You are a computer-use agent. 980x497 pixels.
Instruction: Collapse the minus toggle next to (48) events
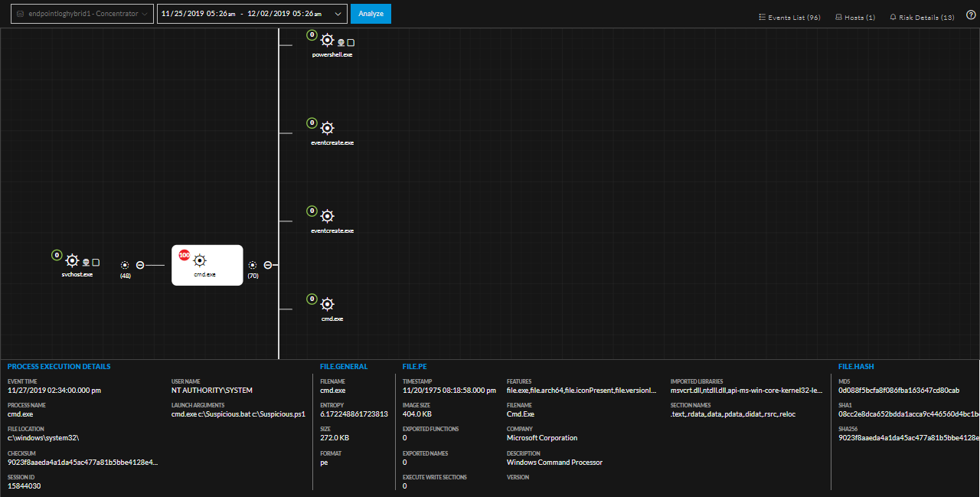point(140,265)
